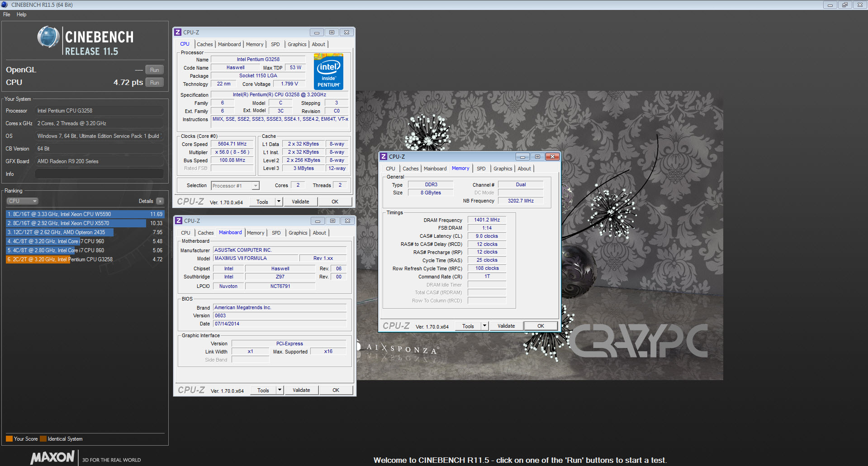Switch to About tab in top CPU-Z window

318,44
